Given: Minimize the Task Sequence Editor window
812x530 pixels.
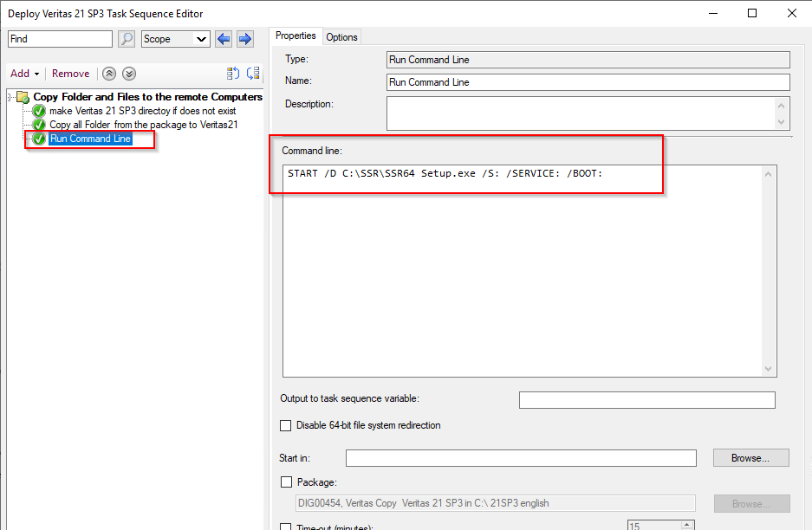Looking at the screenshot, I should 713,14.
